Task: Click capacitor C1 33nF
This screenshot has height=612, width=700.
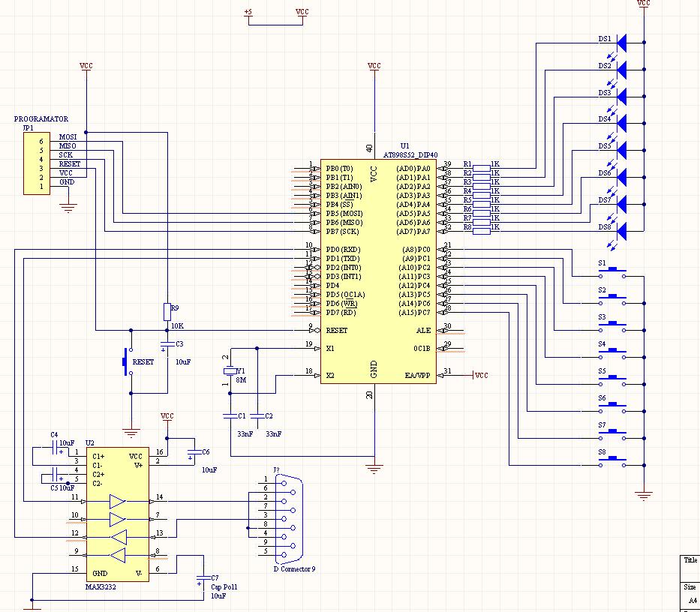Action: pyautogui.click(x=230, y=415)
